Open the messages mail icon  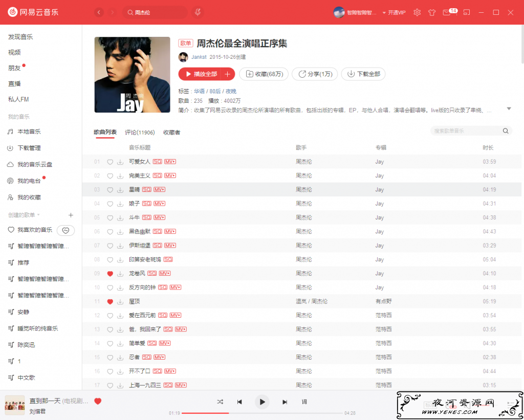pyautogui.click(x=446, y=13)
